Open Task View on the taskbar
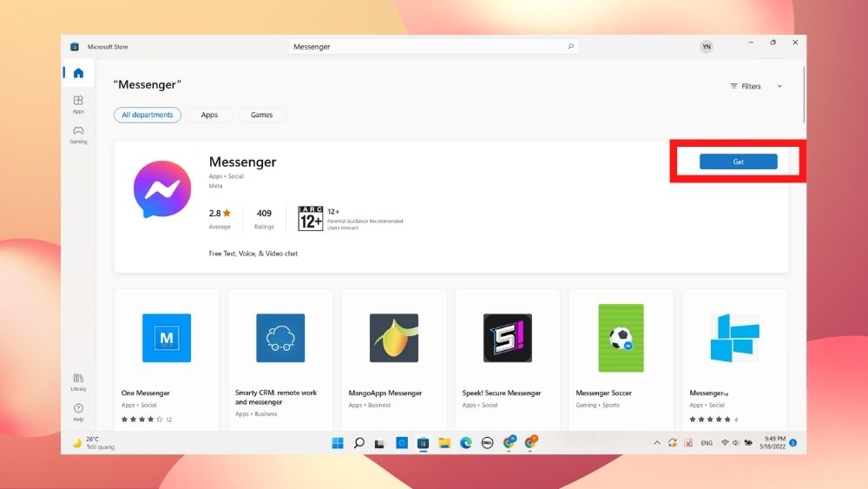This screenshot has height=489, width=868. click(x=379, y=443)
